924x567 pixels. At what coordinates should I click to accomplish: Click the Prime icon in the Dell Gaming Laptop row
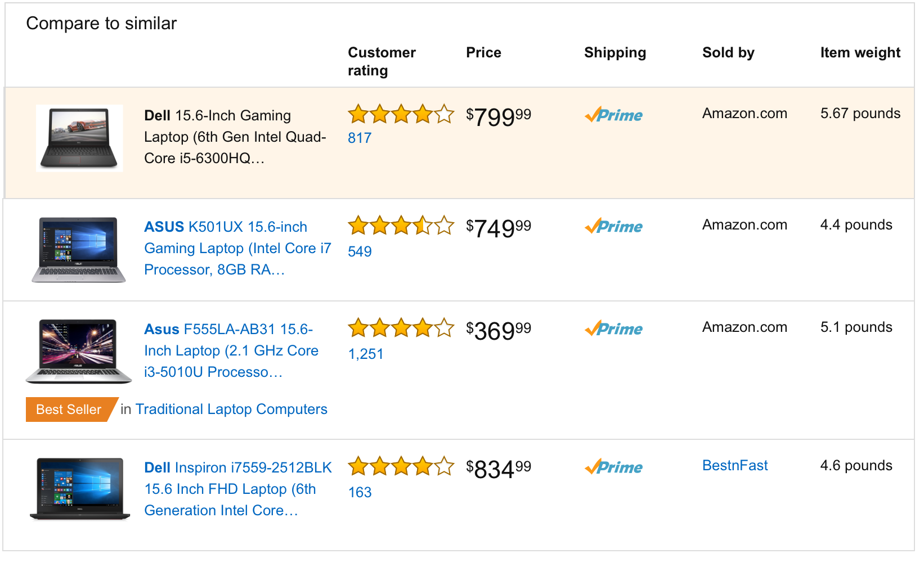(613, 115)
